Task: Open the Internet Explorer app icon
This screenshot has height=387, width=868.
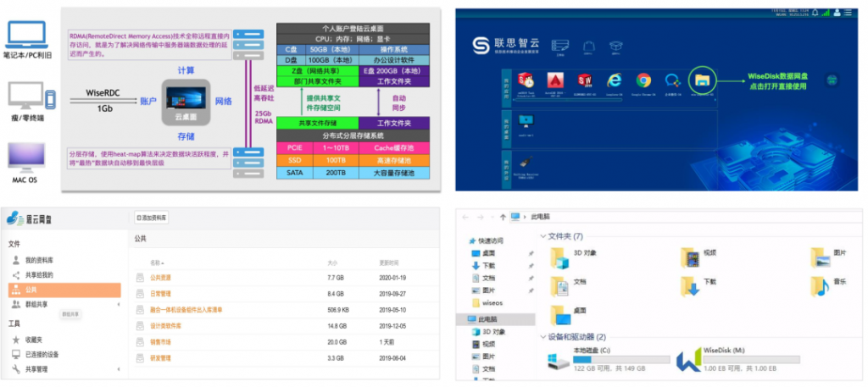Action: click(614, 81)
